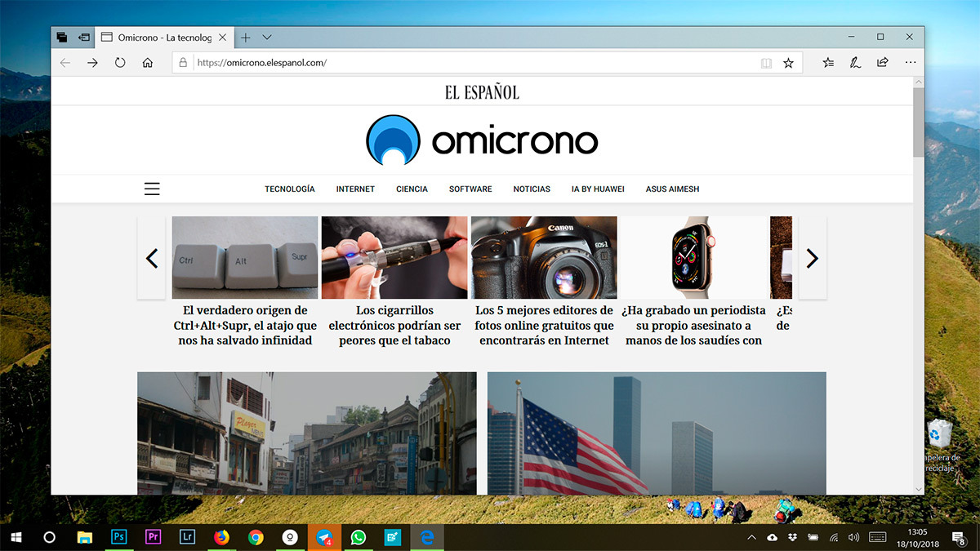Open the hamburger site menu

152,189
